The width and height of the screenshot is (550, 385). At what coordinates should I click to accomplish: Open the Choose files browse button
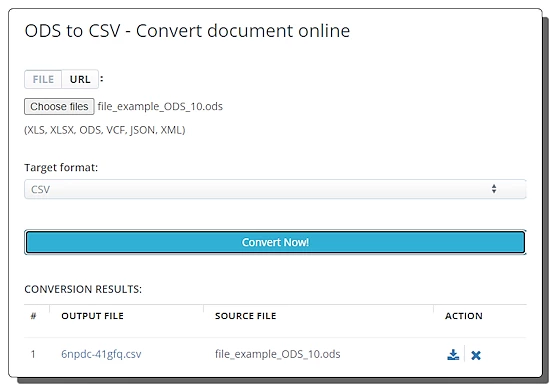click(59, 106)
